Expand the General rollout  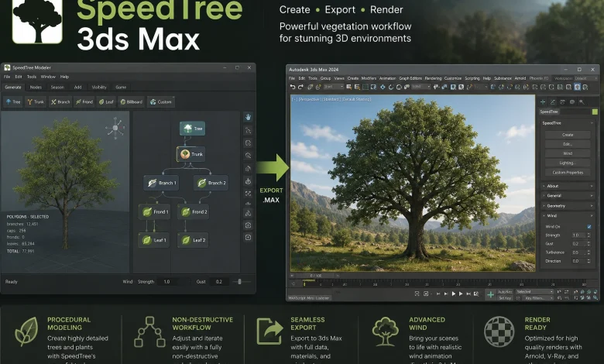[x=568, y=196]
